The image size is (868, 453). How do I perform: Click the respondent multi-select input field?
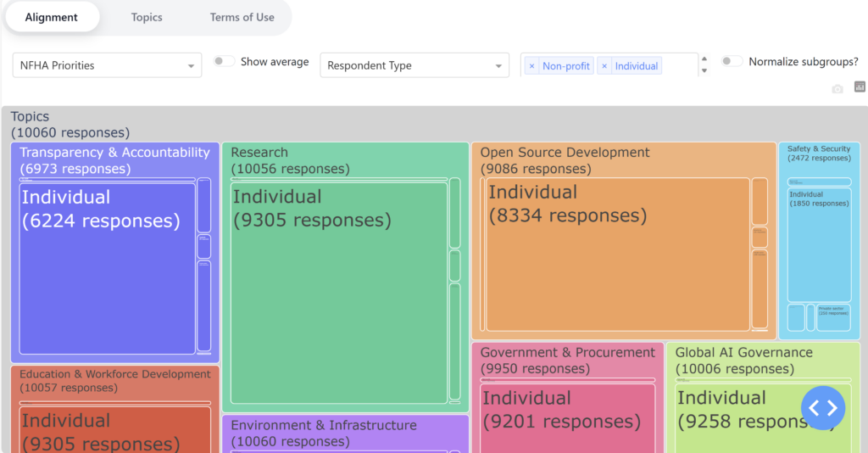click(x=678, y=65)
